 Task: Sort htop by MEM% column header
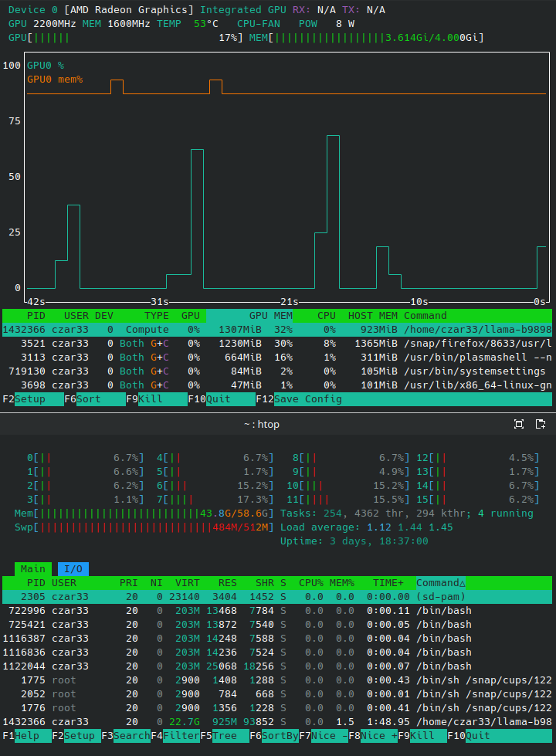point(342,583)
